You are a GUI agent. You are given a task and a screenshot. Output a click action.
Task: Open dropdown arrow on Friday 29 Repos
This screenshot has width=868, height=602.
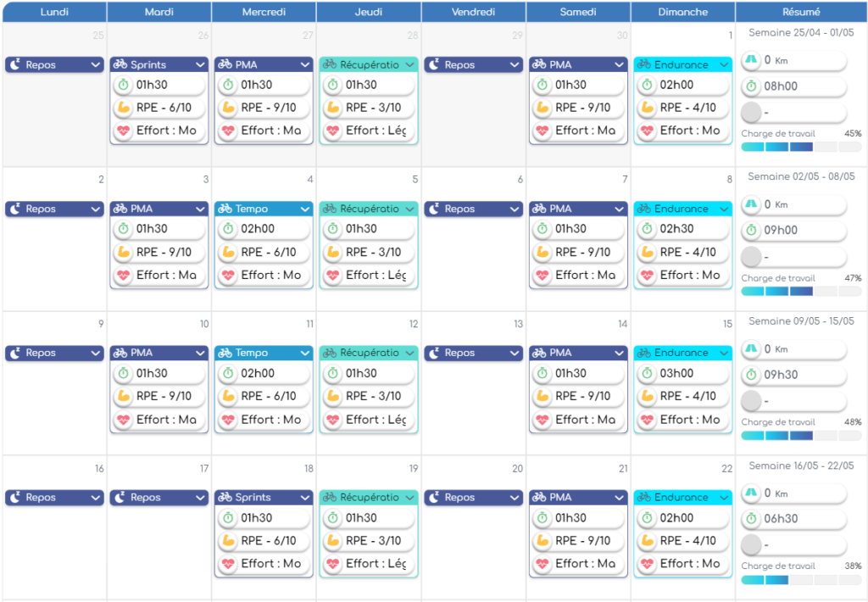click(x=514, y=64)
